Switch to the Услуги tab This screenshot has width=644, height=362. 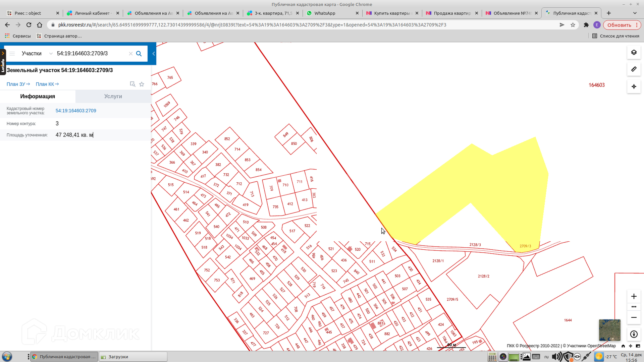coord(113,97)
